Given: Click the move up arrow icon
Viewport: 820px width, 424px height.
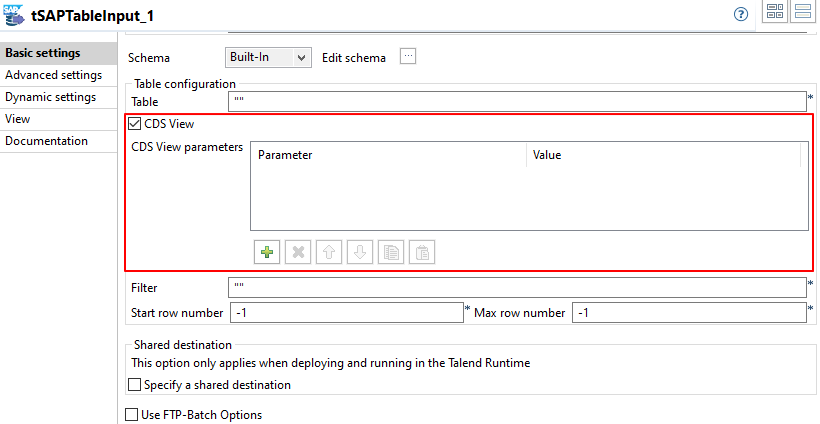Looking at the screenshot, I should click(328, 253).
